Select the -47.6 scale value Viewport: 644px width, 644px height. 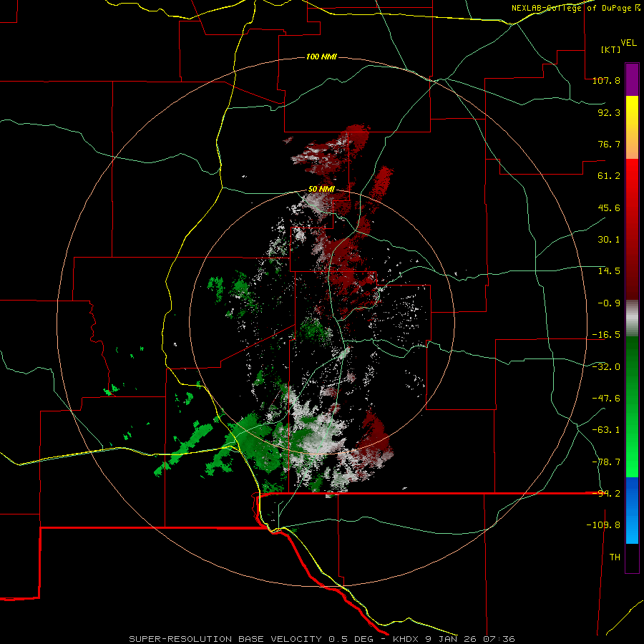[x=606, y=399]
